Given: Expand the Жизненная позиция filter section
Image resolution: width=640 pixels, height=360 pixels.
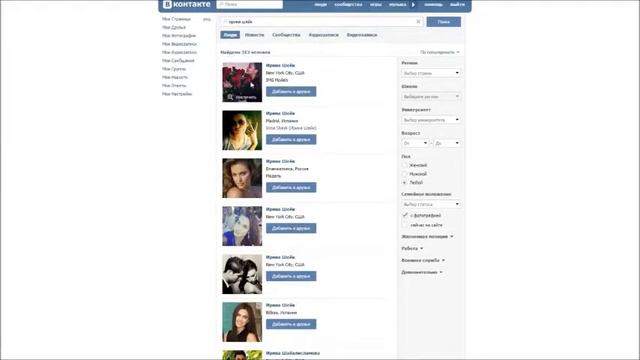Looking at the screenshot, I should pyautogui.click(x=427, y=237).
